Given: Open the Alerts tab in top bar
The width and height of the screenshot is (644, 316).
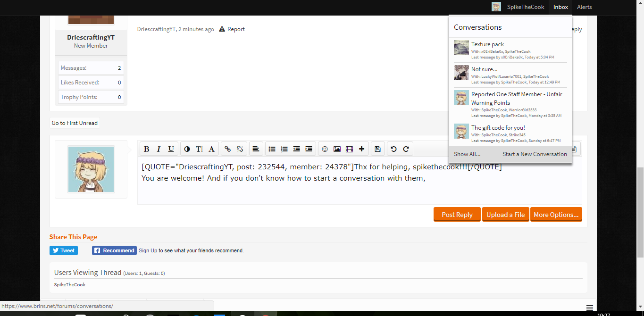Looking at the screenshot, I should click(584, 7).
